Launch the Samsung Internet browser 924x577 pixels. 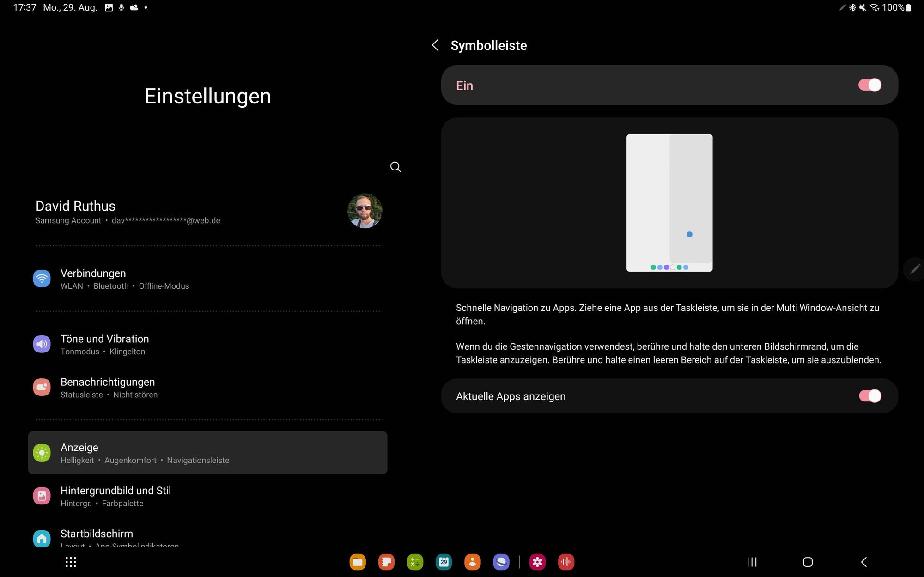click(x=501, y=562)
